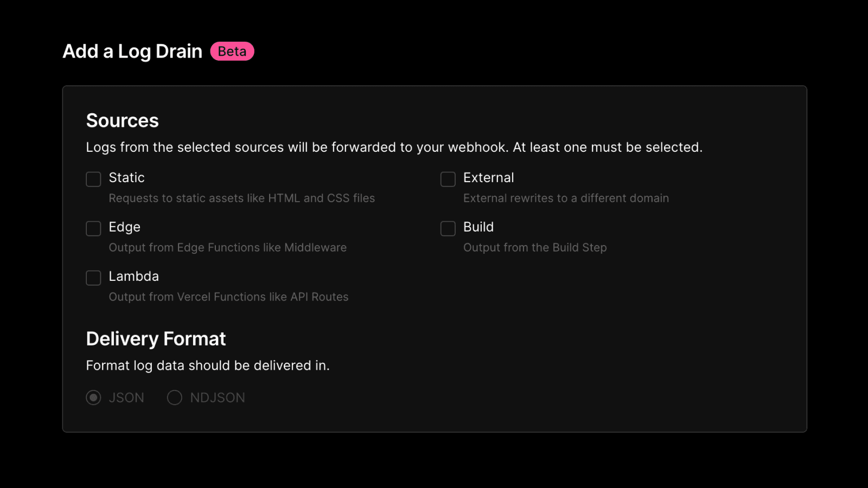Image resolution: width=868 pixels, height=488 pixels.
Task: Enable the Static source checkbox
Action: [93, 179]
